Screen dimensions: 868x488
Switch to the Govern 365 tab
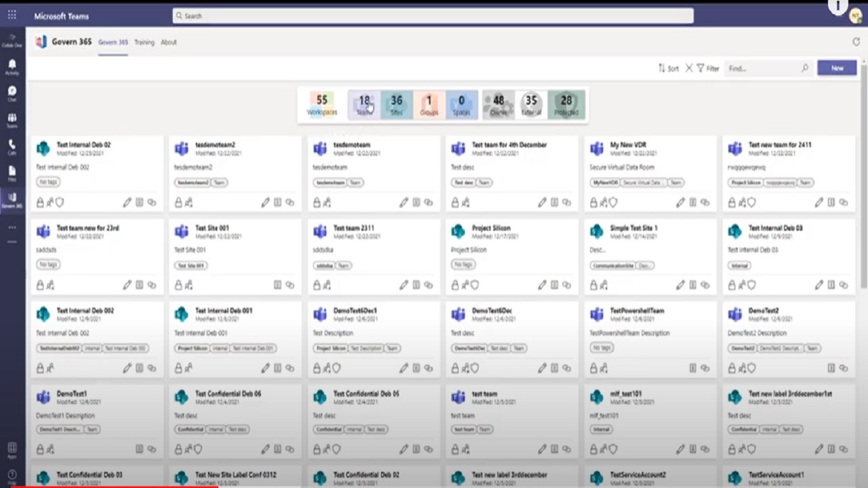click(113, 42)
